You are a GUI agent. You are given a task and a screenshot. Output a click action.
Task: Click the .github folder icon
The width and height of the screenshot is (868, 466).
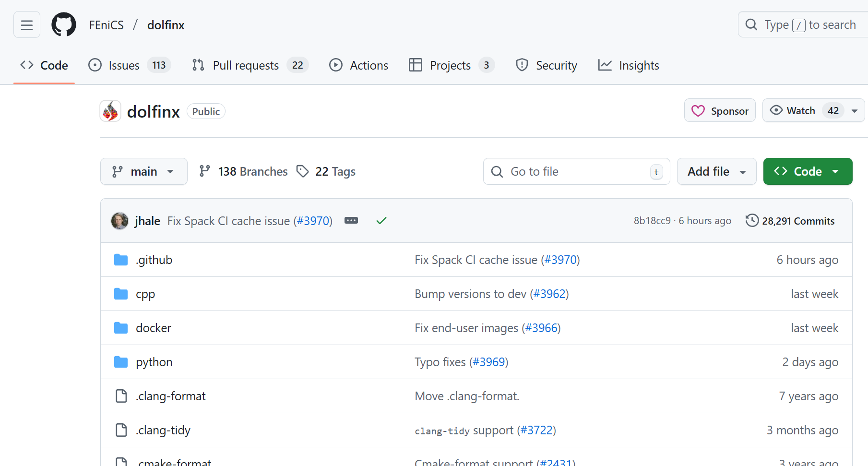121,260
